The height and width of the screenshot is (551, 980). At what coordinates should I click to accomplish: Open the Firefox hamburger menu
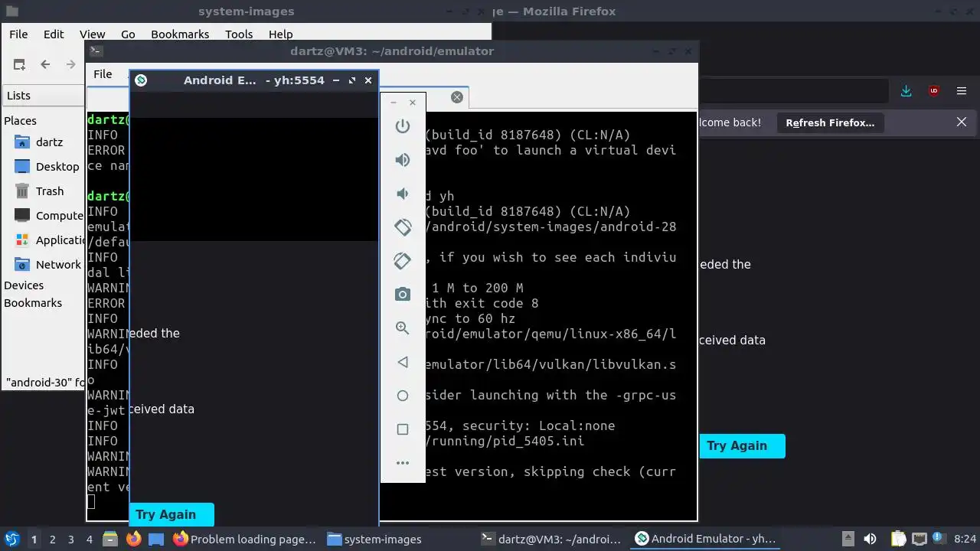coord(962,91)
